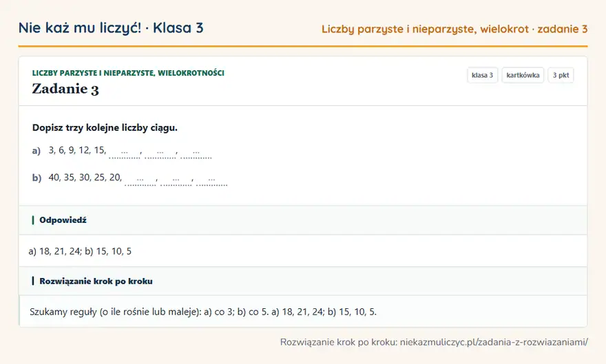
Task: Click the orange header 'Liczby parzyste i nieparzyste, wielokrot · zadanie 3'
Action: click(x=454, y=29)
